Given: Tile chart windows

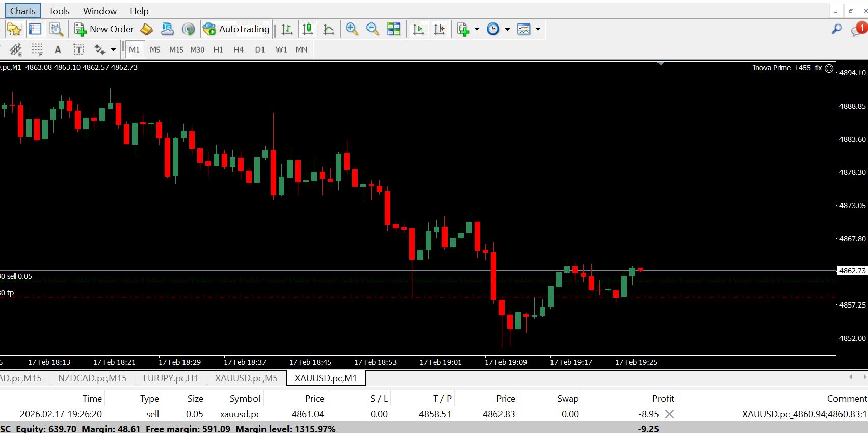Looking at the screenshot, I should click(393, 29).
